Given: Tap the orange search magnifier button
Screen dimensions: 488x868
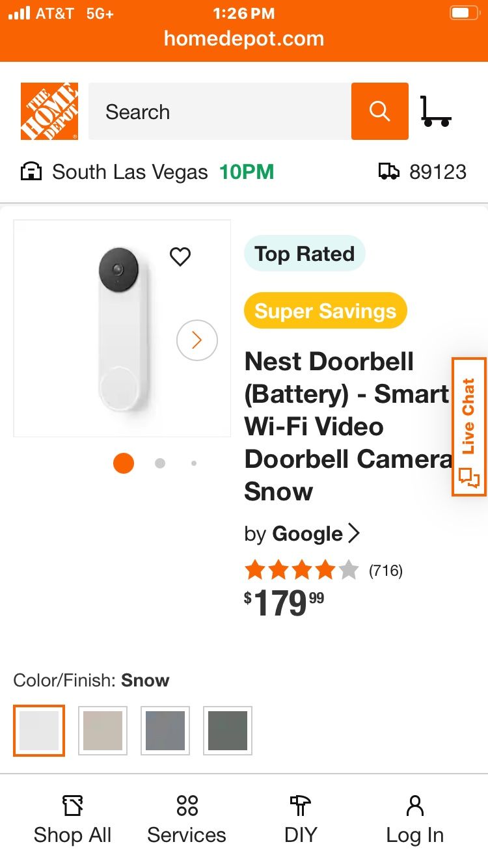Looking at the screenshot, I should [379, 111].
